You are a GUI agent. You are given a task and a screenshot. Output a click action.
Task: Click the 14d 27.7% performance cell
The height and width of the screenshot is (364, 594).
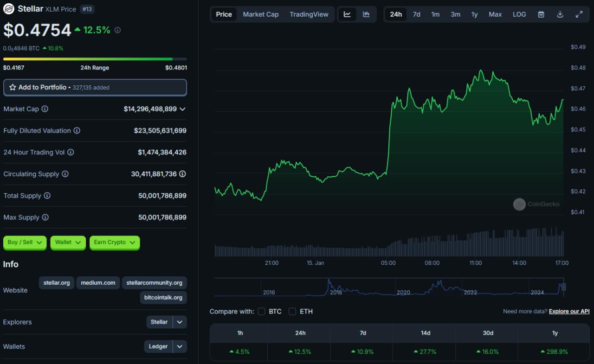[x=425, y=351]
